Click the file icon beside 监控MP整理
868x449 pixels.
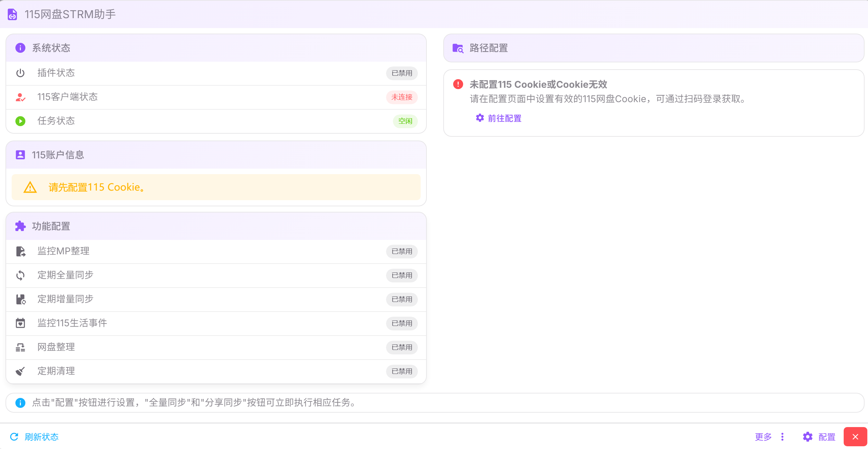point(20,251)
